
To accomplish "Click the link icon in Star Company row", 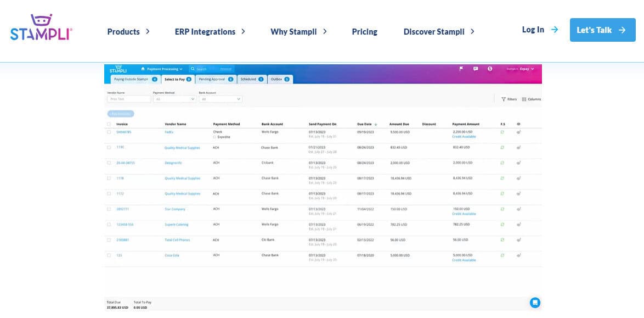I will [x=519, y=209].
